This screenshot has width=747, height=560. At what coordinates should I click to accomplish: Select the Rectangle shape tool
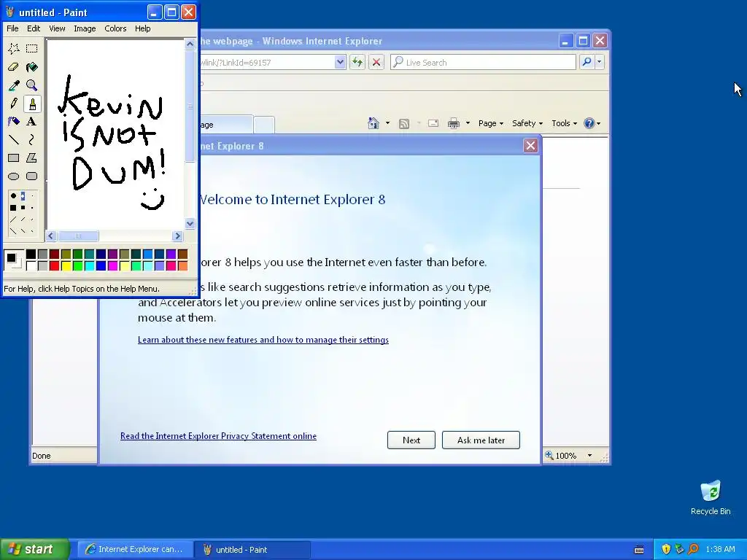[14, 157]
